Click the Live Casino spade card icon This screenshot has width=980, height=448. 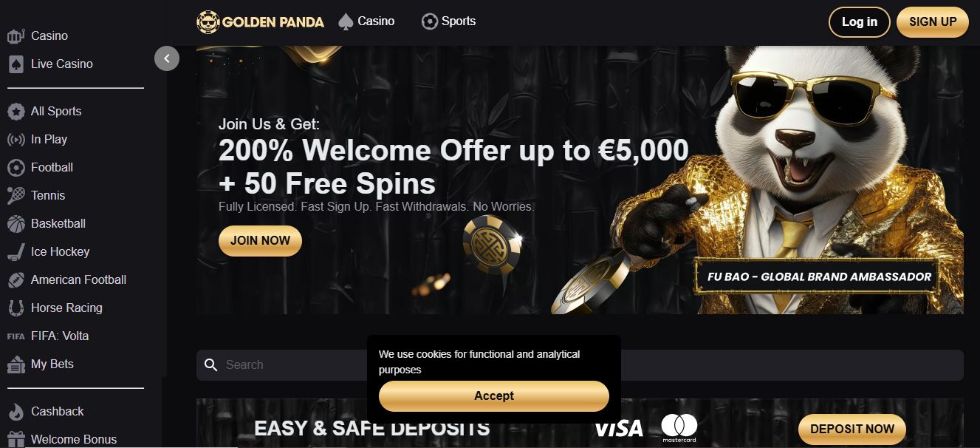tap(16, 64)
